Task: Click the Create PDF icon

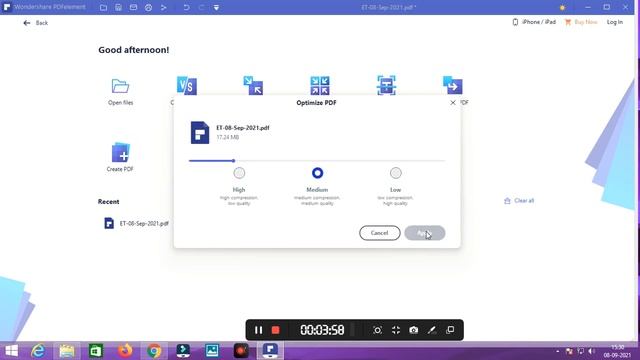Action: coord(120,152)
